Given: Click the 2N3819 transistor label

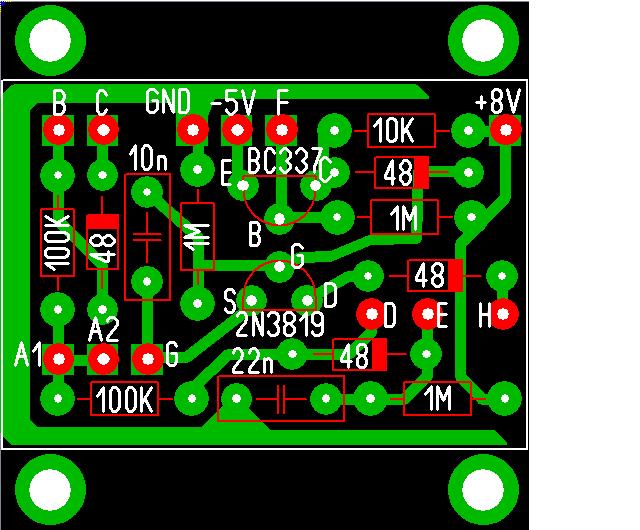Looking at the screenshot, I should [280, 325].
